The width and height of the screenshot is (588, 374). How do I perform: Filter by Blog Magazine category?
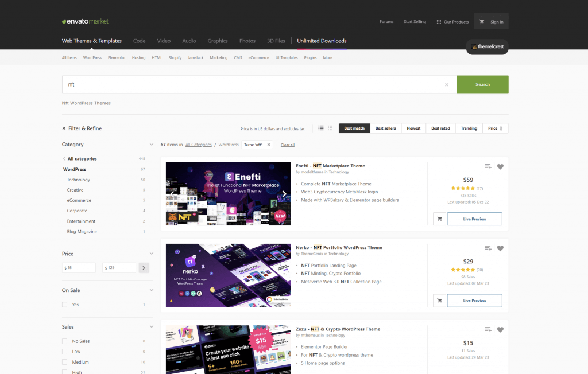pos(82,232)
